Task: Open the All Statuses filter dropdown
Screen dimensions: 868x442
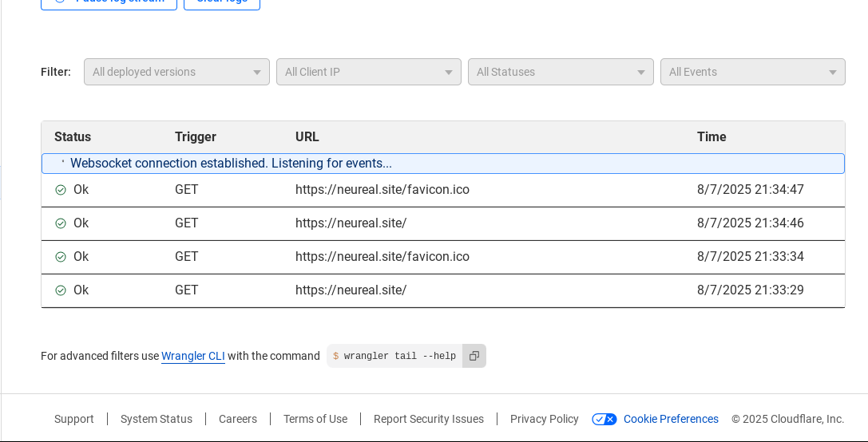Action: pos(561,72)
